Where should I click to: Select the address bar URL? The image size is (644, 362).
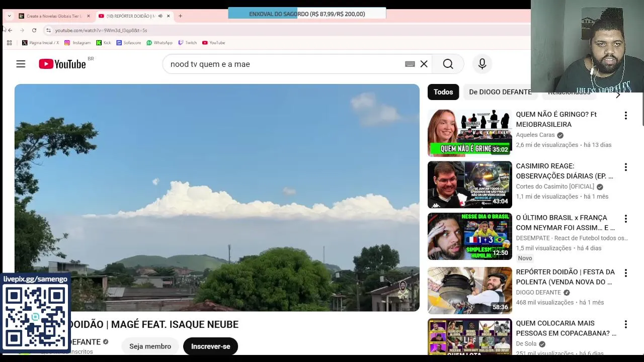pyautogui.click(x=101, y=30)
